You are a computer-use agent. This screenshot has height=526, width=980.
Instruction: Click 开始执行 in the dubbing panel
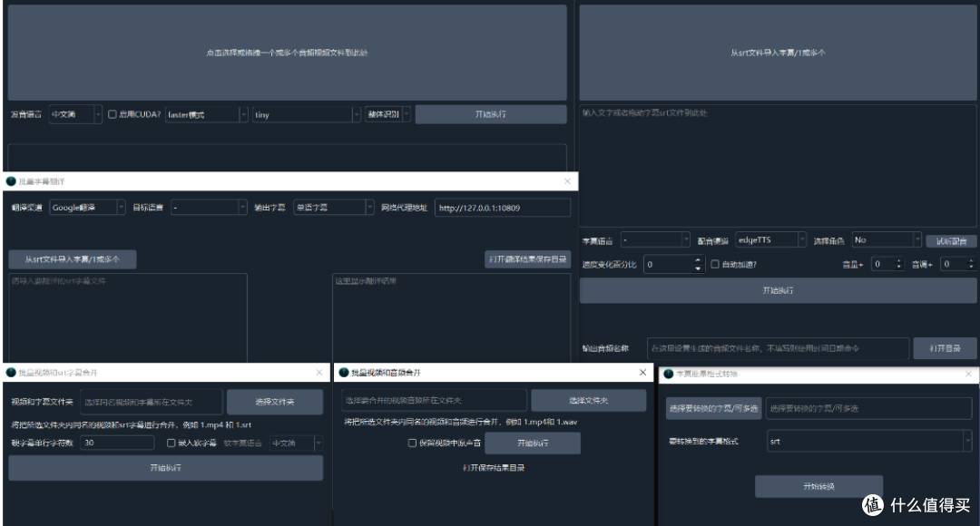pyautogui.click(x=779, y=290)
